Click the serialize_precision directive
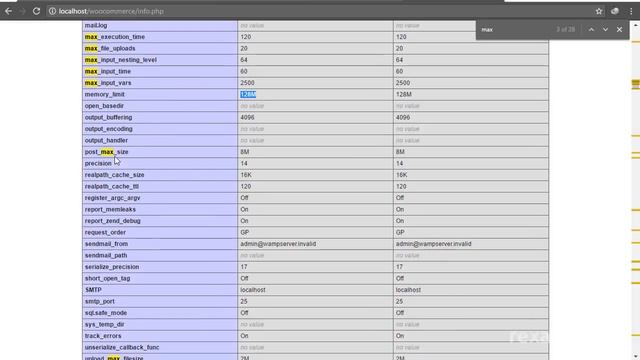640x360 pixels. 112,267
